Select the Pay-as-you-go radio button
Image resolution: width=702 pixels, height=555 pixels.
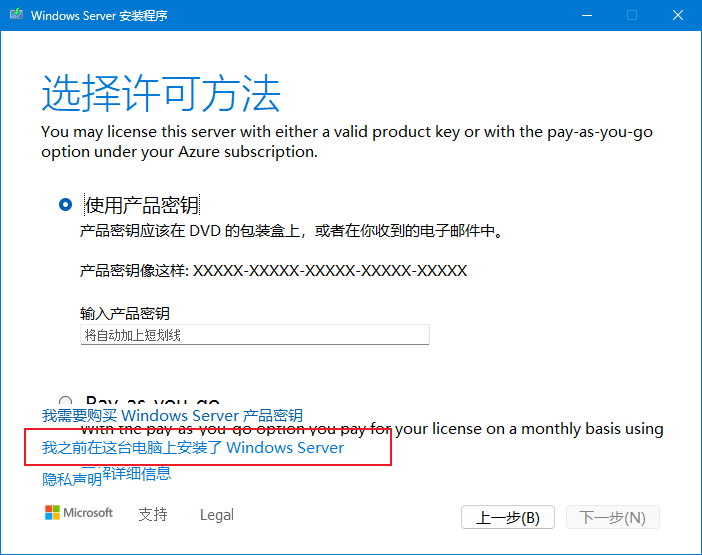[65, 400]
